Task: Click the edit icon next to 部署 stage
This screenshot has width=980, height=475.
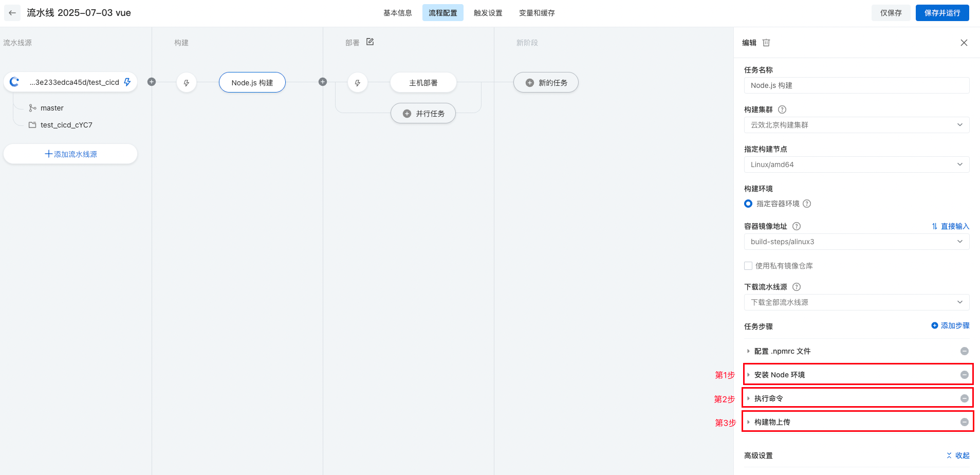Action: pyautogui.click(x=370, y=42)
